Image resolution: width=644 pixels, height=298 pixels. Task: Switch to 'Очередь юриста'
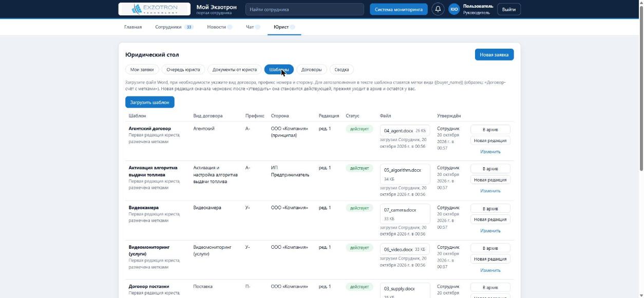[x=183, y=70]
